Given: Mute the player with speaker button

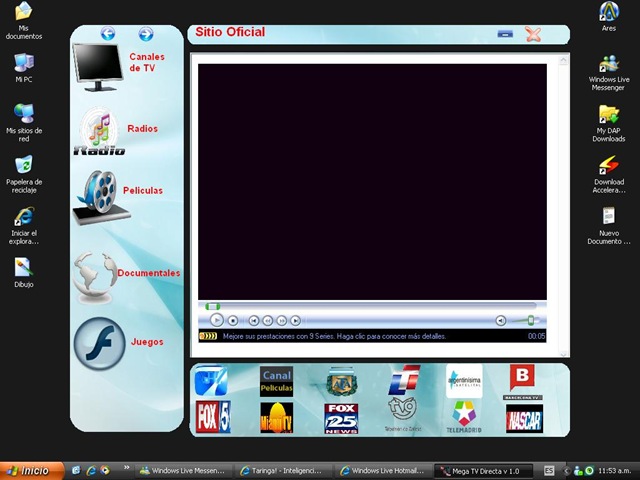Looking at the screenshot, I should [501, 321].
